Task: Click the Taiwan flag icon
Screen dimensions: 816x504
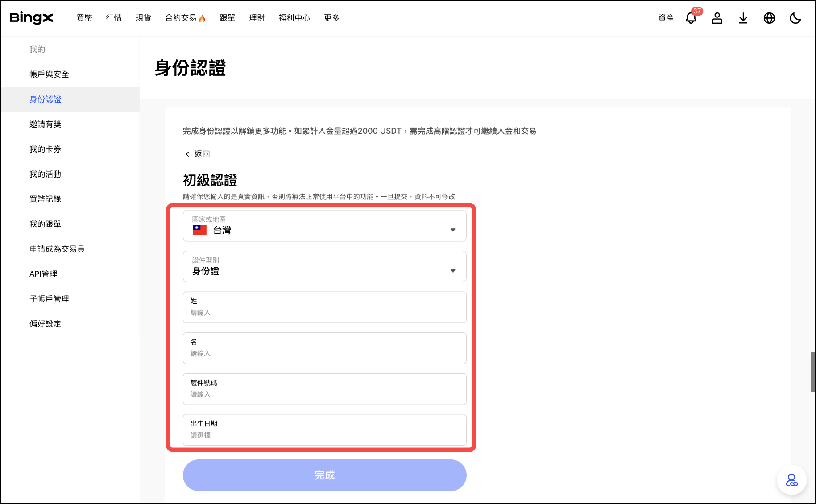Action: tap(199, 230)
